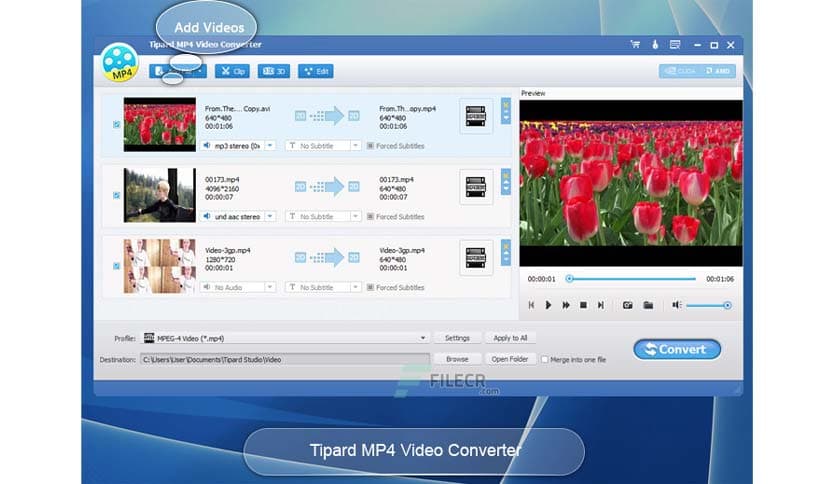Jump to previous frame in preview
Screen dimensions: 836x484
531,305
